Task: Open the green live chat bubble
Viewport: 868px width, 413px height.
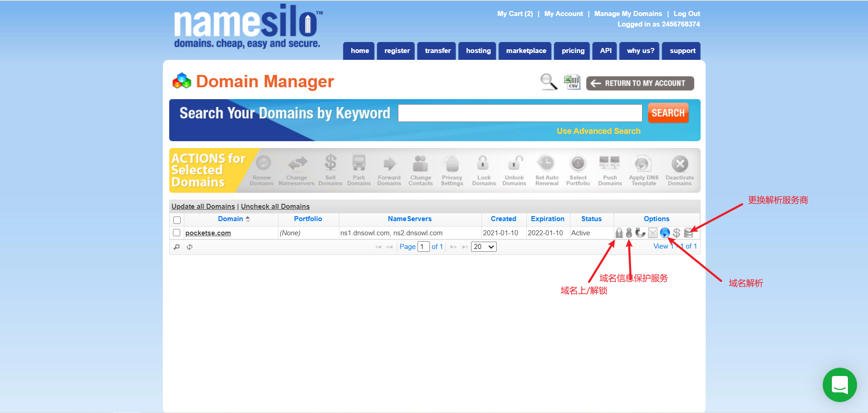Action: [x=840, y=385]
